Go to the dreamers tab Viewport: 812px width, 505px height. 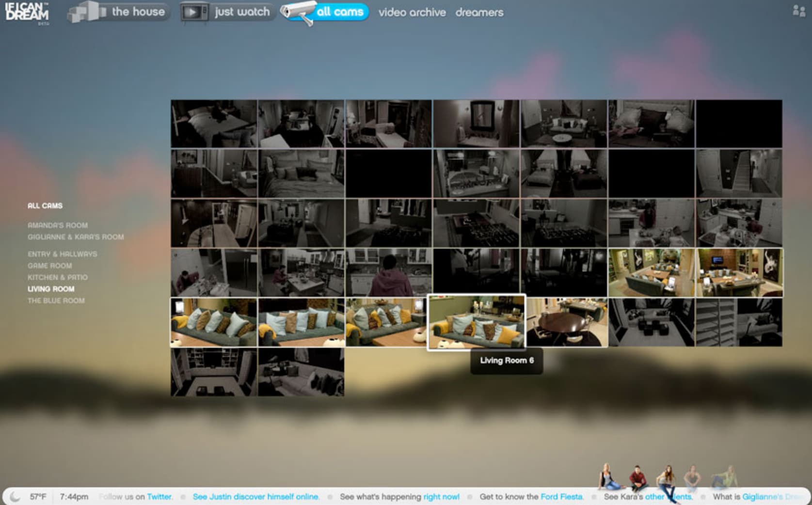point(479,13)
